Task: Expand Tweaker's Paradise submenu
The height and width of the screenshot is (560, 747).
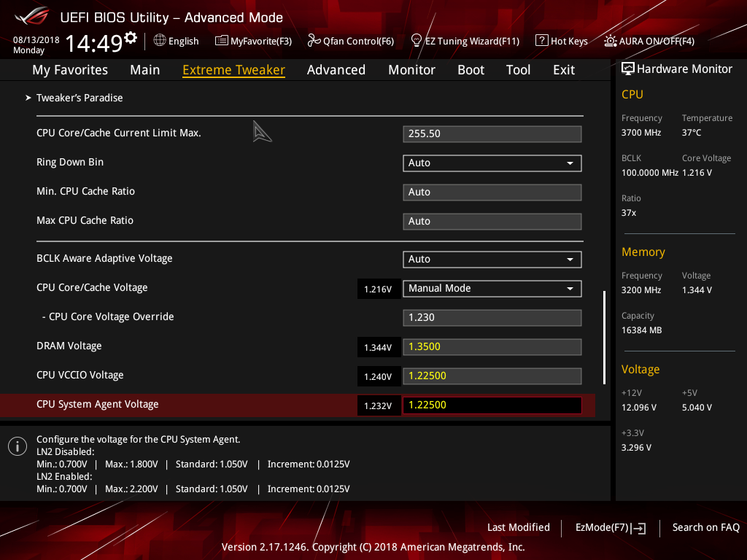Action: (79, 98)
